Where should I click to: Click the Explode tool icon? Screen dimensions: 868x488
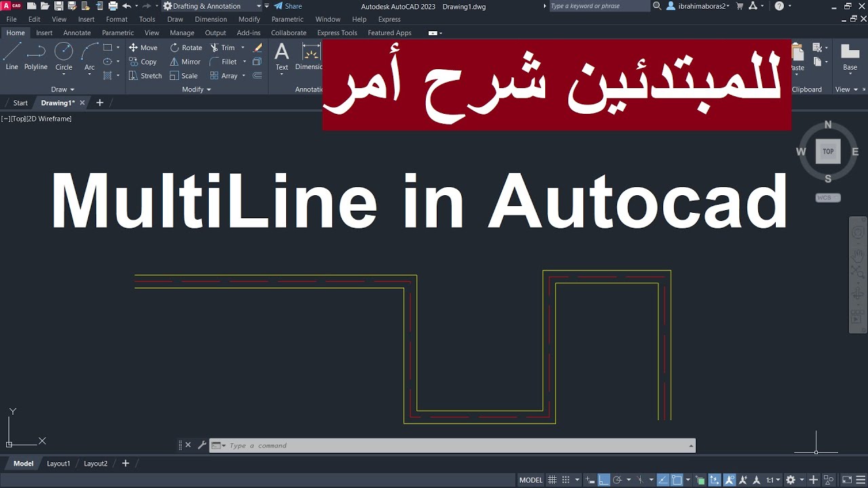click(258, 62)
